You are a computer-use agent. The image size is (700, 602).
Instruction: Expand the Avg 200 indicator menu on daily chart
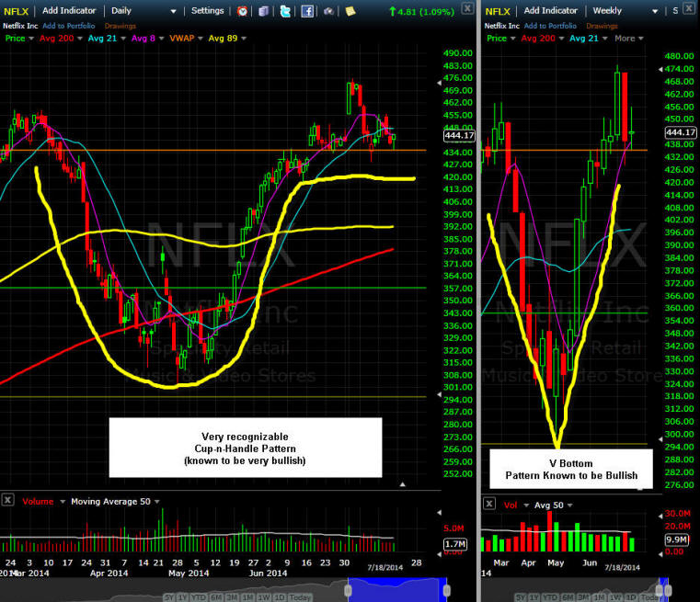coord(77,39)
